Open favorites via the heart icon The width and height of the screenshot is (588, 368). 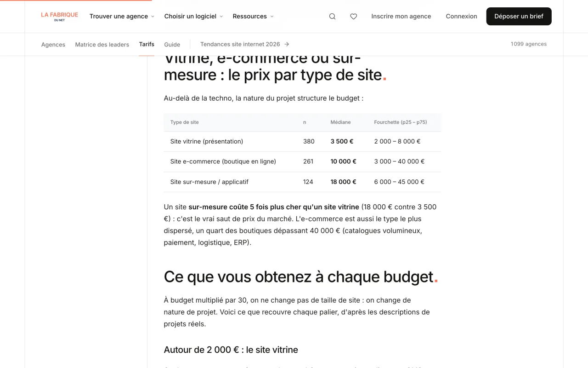(354, 17)
